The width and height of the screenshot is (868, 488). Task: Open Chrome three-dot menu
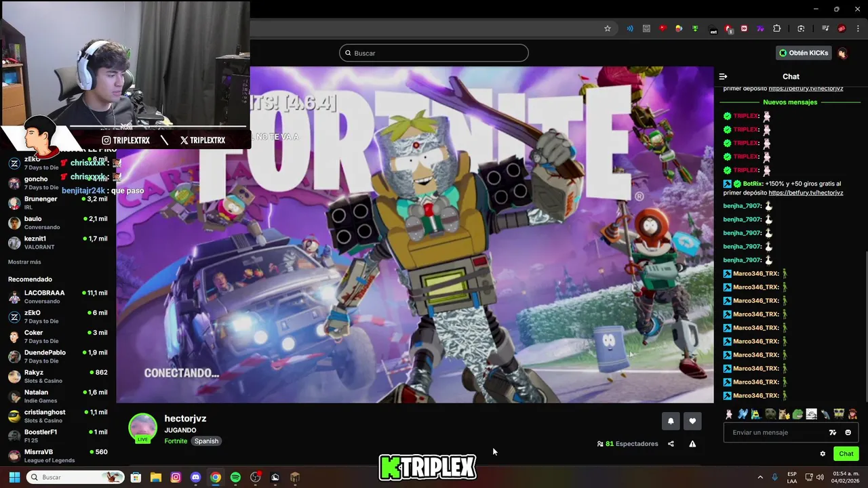[858, 28]
